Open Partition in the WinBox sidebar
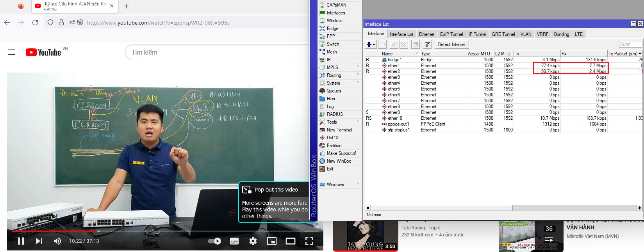 [x=334, y=146]
